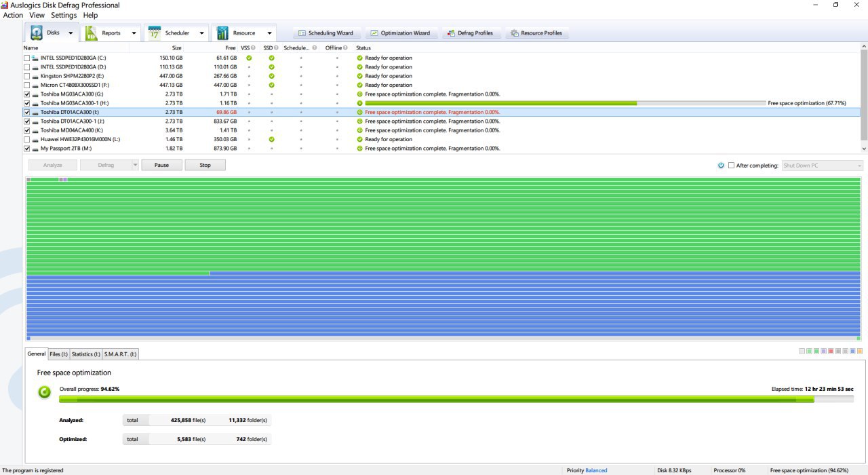Open the Settings menu
Screen dimensions: 868x475
[x=64, y=15]
